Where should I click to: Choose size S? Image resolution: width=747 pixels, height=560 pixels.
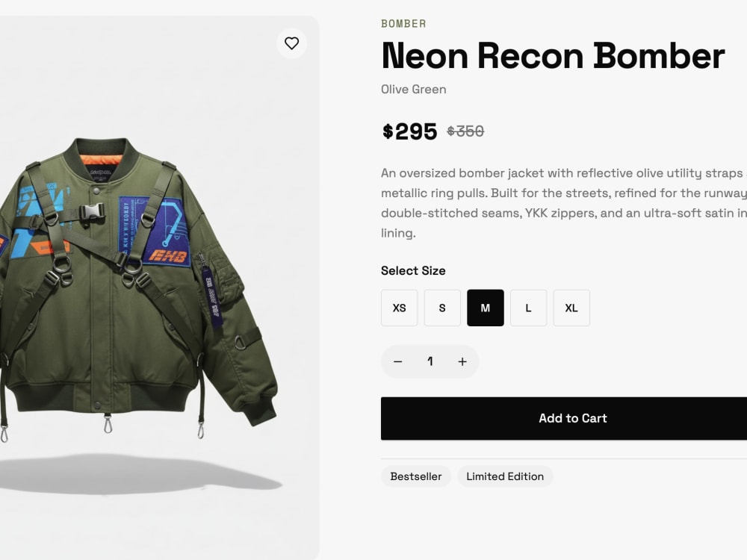click(x=442, y=308)
